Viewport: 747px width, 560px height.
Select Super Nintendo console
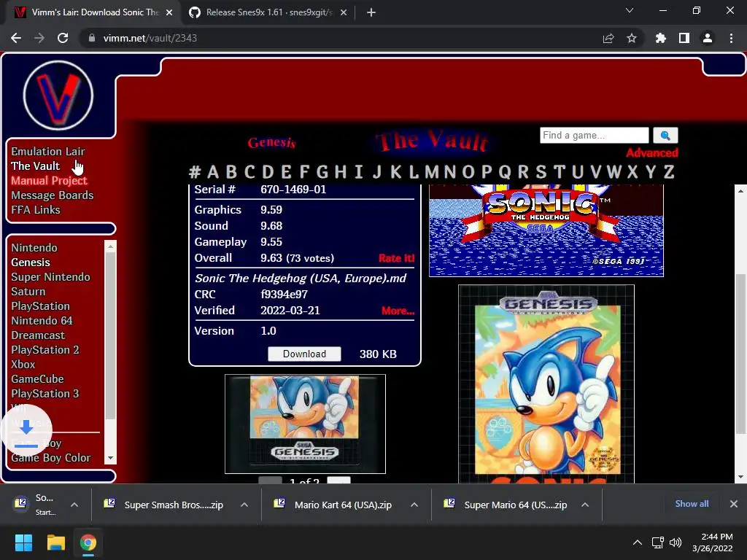click(x=50, y=277)
